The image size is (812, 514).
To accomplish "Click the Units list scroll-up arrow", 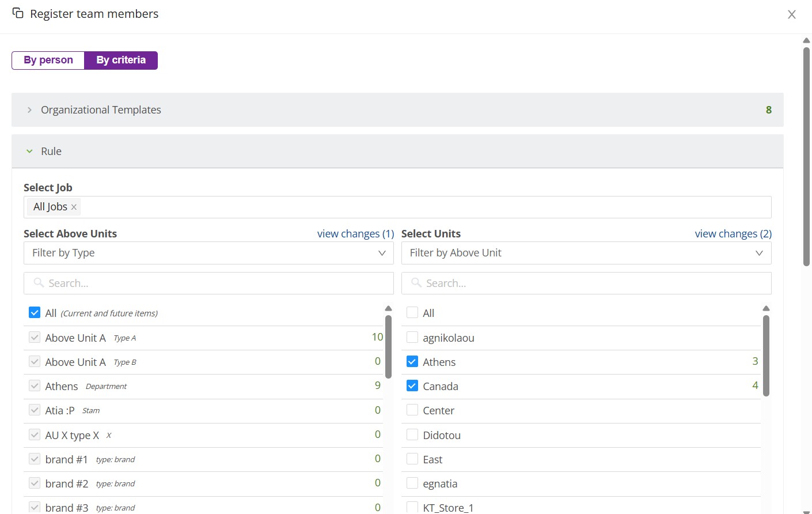I will (x=766, y=308).
